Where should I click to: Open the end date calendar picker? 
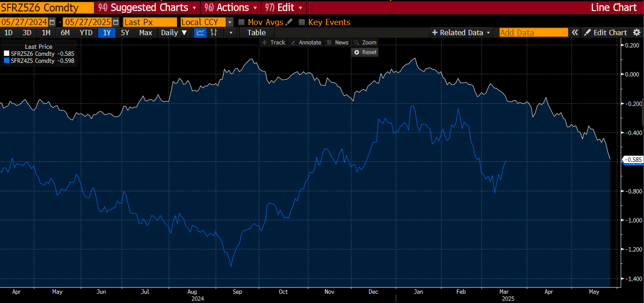click(x=116, y=22)
